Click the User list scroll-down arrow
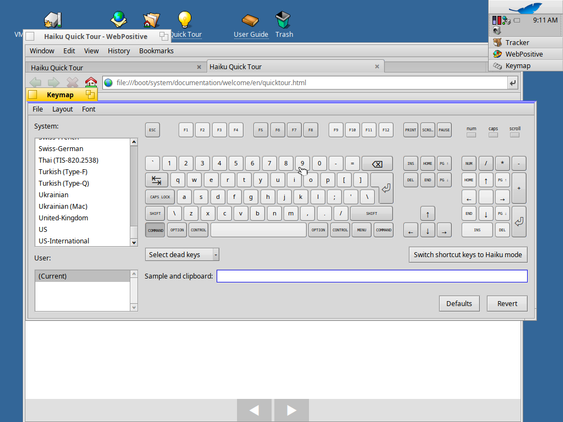Viewport: 563px width, 422px height. (x=134, y=307)
